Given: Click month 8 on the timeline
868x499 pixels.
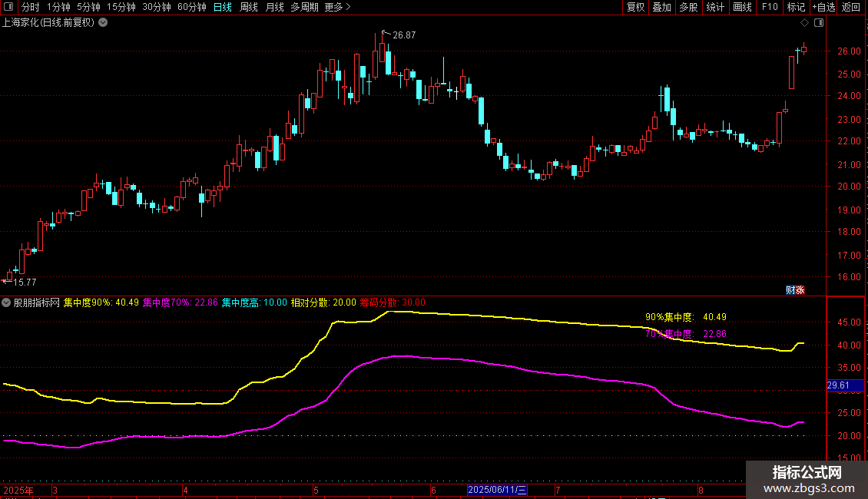Looking at the screenshot, I should pos(701,490).
